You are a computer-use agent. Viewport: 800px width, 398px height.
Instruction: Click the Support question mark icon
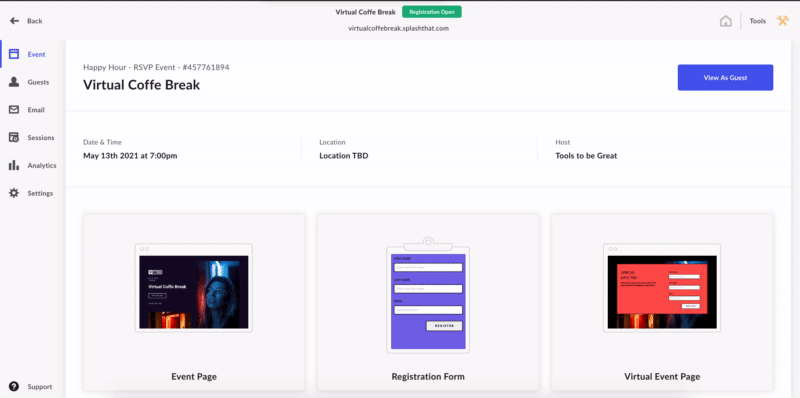pyautogui.click(x=14, y=386)
